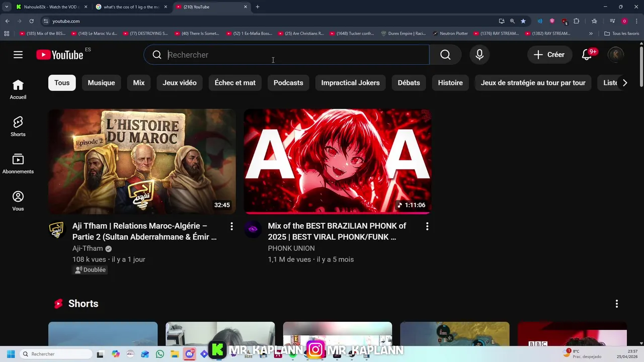Go back in browser history

coord(7,21)
